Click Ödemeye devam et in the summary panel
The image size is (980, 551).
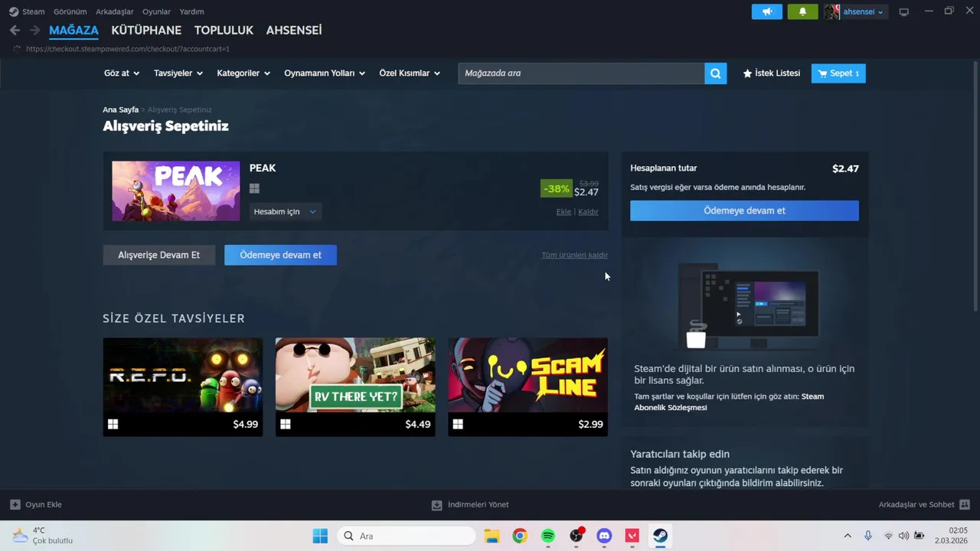pyautogui.click(x=744, y=210)
